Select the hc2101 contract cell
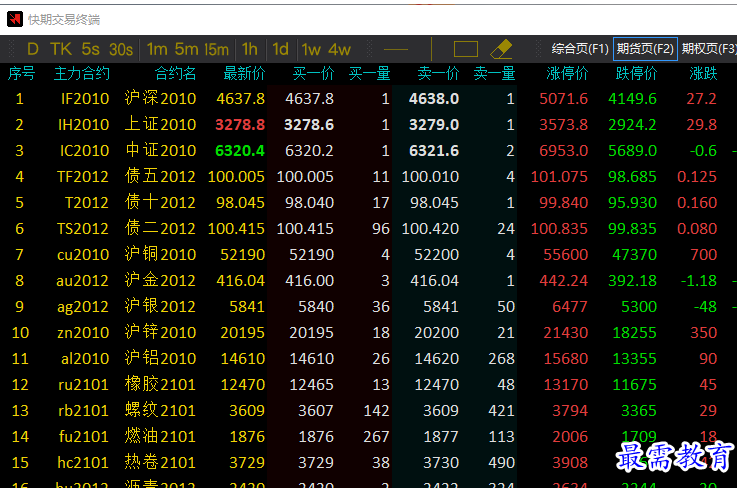The width and height of the screenshot is (740, 488). tap(83, 462)
